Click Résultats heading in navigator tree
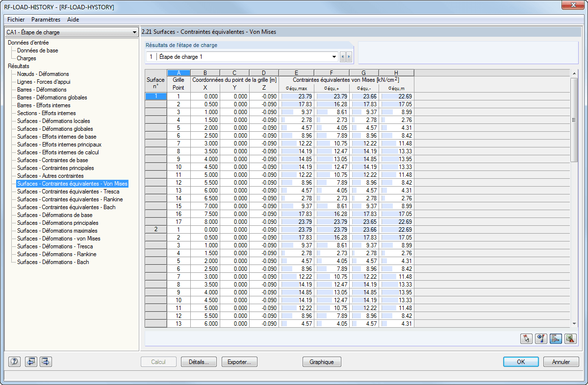Image resolution: width=588 pixels, height=385 pixels. click(19, 66)
